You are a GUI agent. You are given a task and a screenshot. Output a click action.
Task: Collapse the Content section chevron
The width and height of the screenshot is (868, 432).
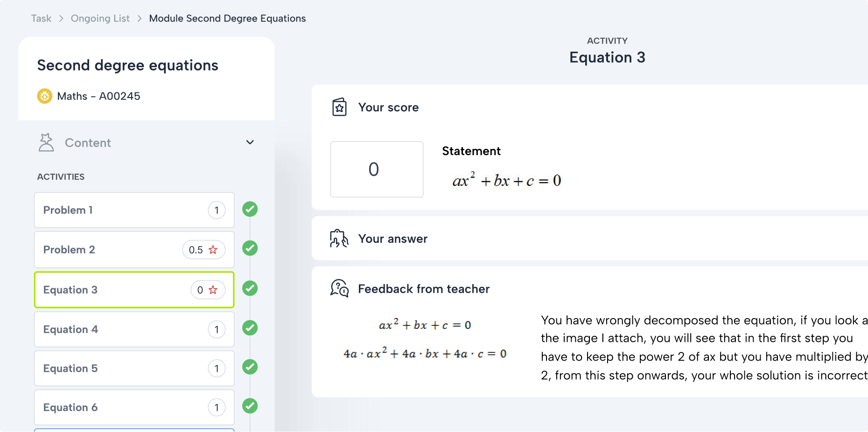(250, 142)
